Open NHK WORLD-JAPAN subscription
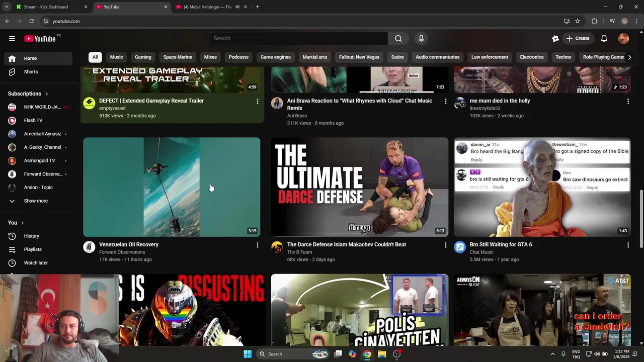The image size is (644, 362). 38,107
